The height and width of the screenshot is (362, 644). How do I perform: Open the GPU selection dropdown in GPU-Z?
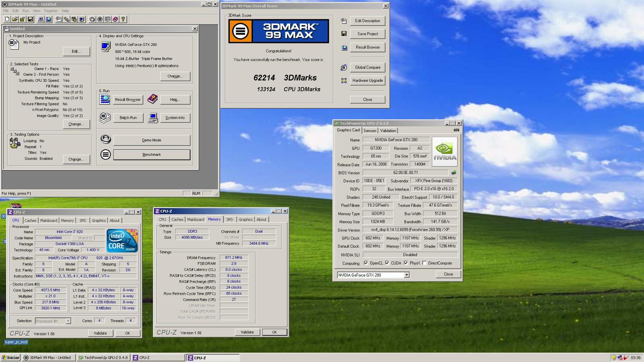pos(407,275)
